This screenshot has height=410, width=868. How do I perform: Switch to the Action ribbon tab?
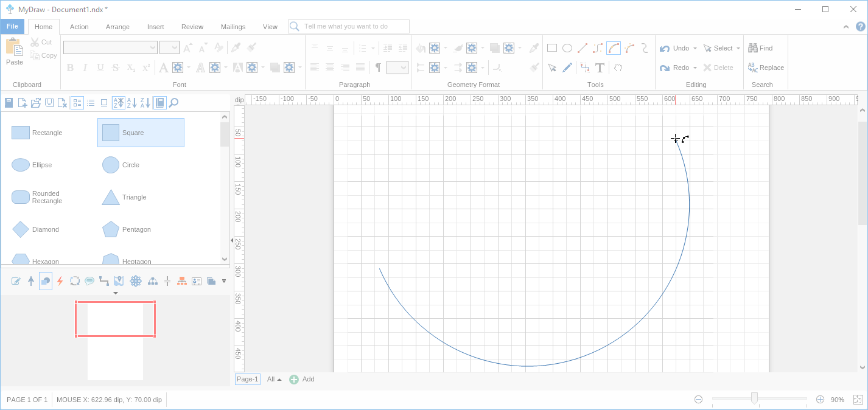[79, 27]
